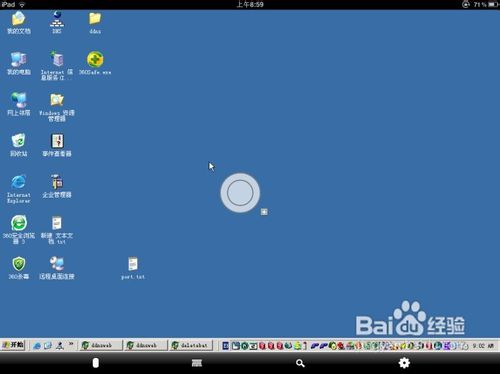500x374 pixels.
Task: Launch Enterprise Manager (企业管理器) shortcut
Action: pos(57,186)
